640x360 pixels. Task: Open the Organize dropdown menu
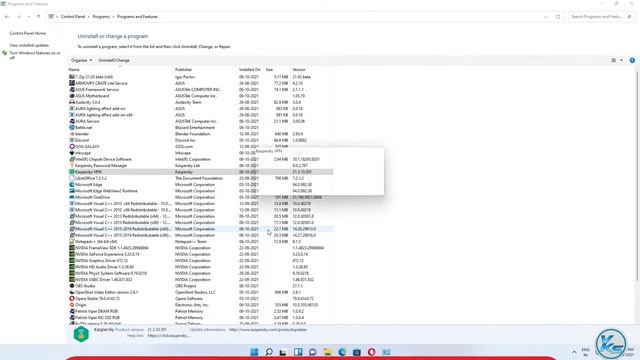click(x=81, y=60)
